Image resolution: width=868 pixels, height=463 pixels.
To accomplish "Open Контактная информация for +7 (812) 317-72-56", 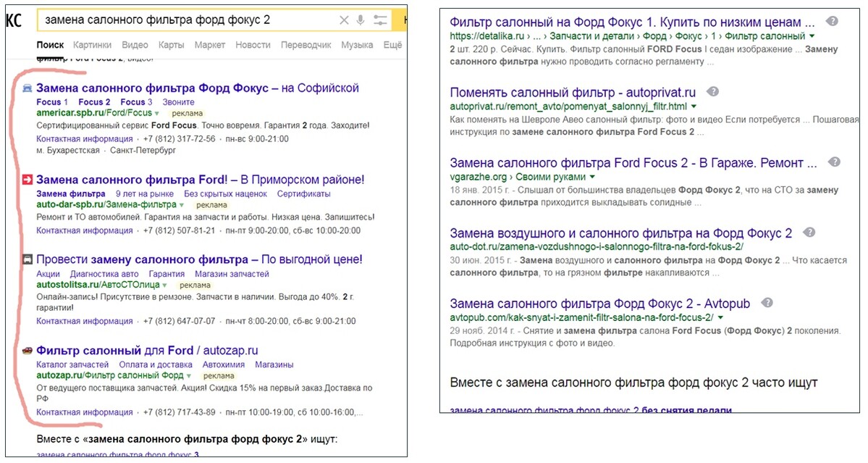I will click(85, 139).
